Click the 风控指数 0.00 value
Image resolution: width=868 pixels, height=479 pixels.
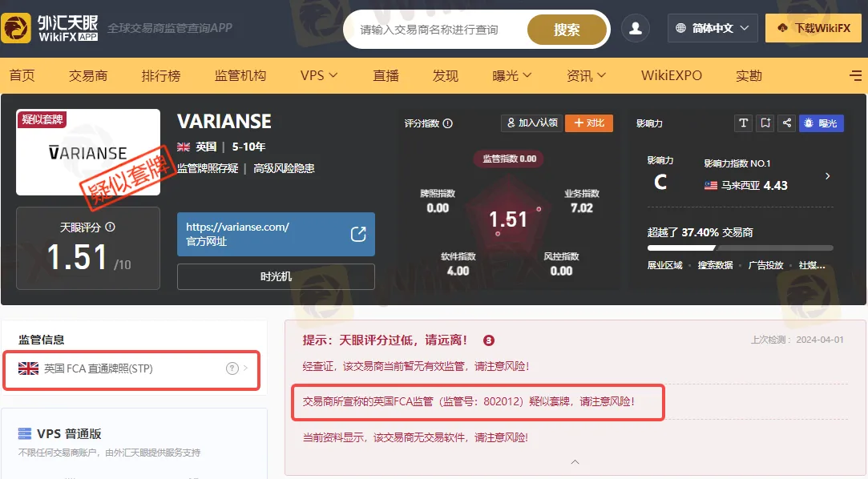(x=561, y=271)
